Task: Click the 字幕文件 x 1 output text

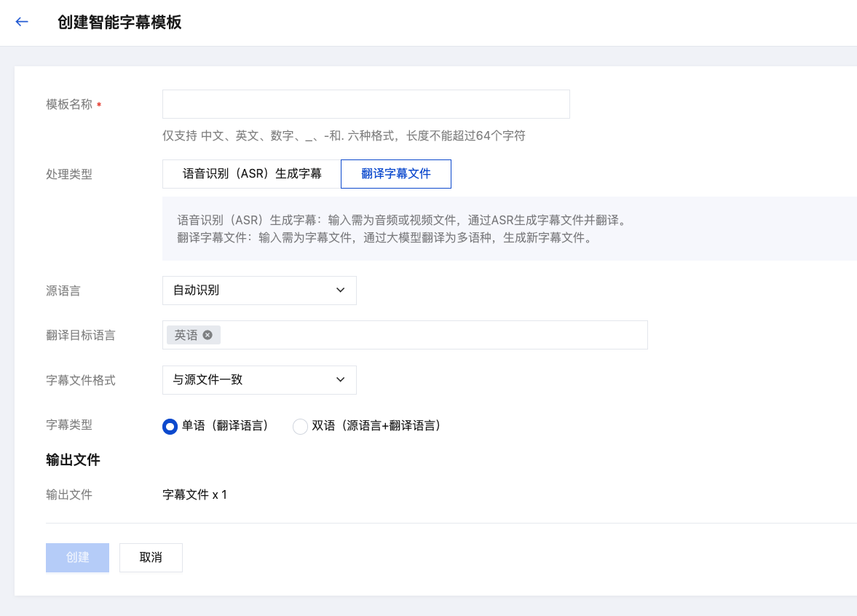Action: 194,495
